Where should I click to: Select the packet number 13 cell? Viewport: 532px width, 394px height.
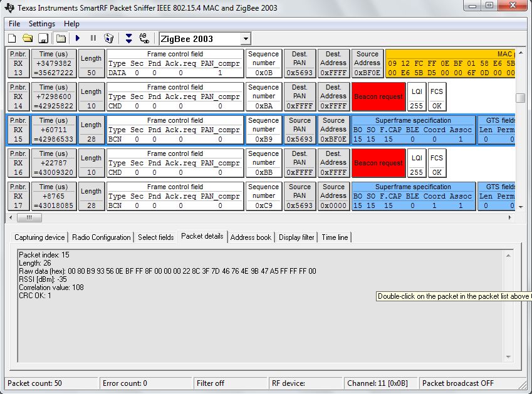pos(19,63)
